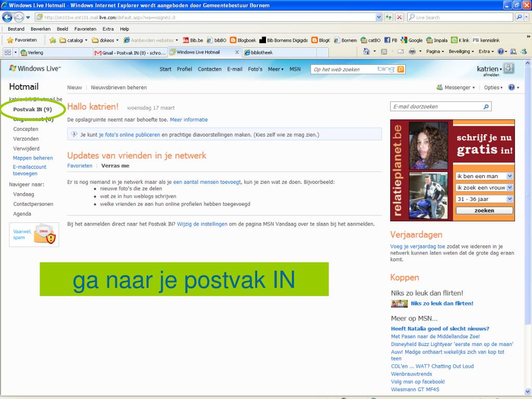Open the Concepten folder
Viewport: 532px width, 399px height.
(26, 129)
